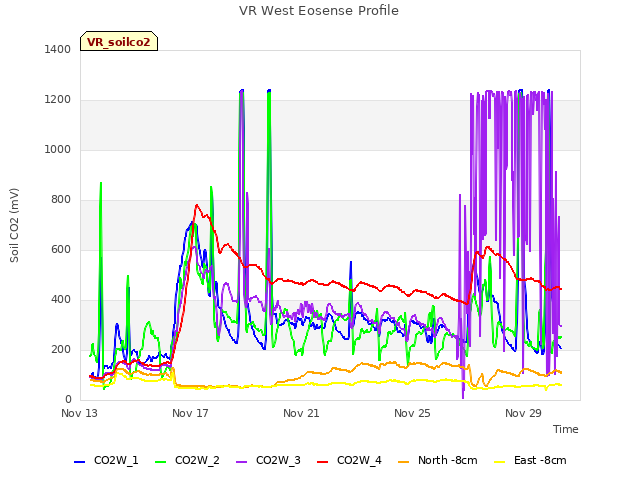Viewport: 640px width, 480px height.
Task: Click the 1400 y-axis tick label
Action: click(58, 49)
